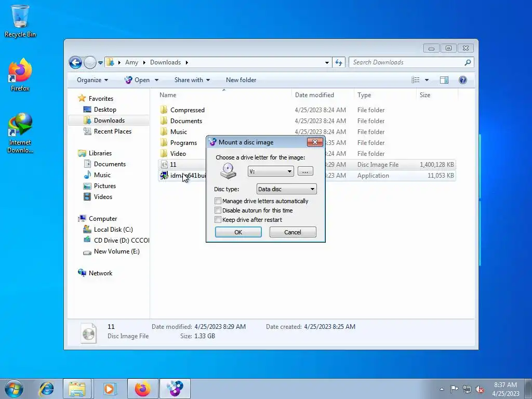Expand breadcrumb arrow after Downloads
Viewport: 532px width, 399px height.
point(187,62)
